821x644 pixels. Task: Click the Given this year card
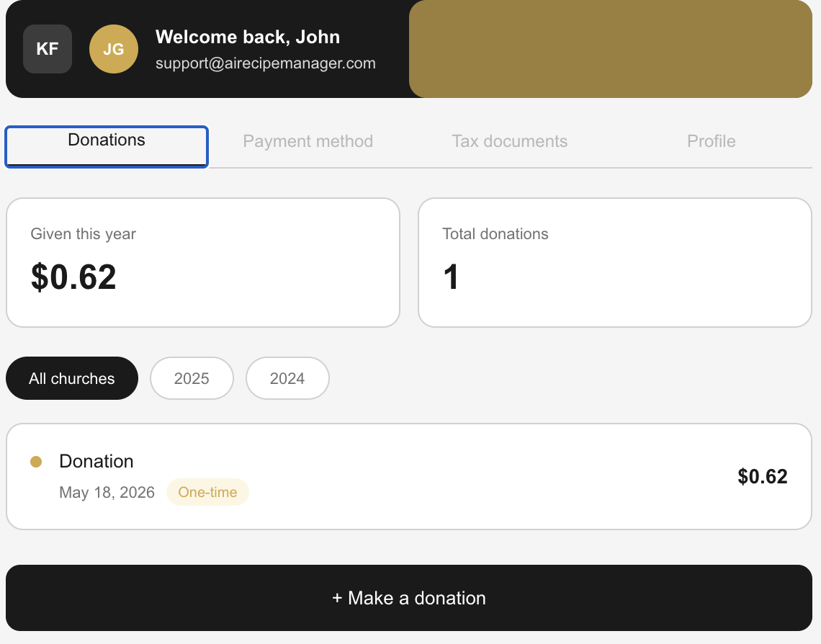tap(202, 262)
